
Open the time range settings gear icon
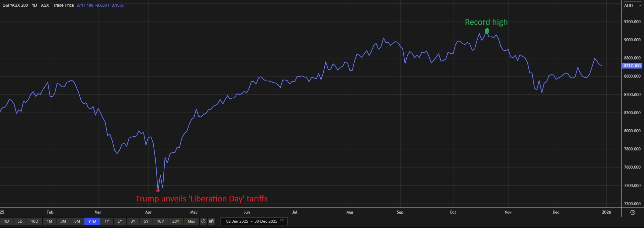click(x=203, y=221)
